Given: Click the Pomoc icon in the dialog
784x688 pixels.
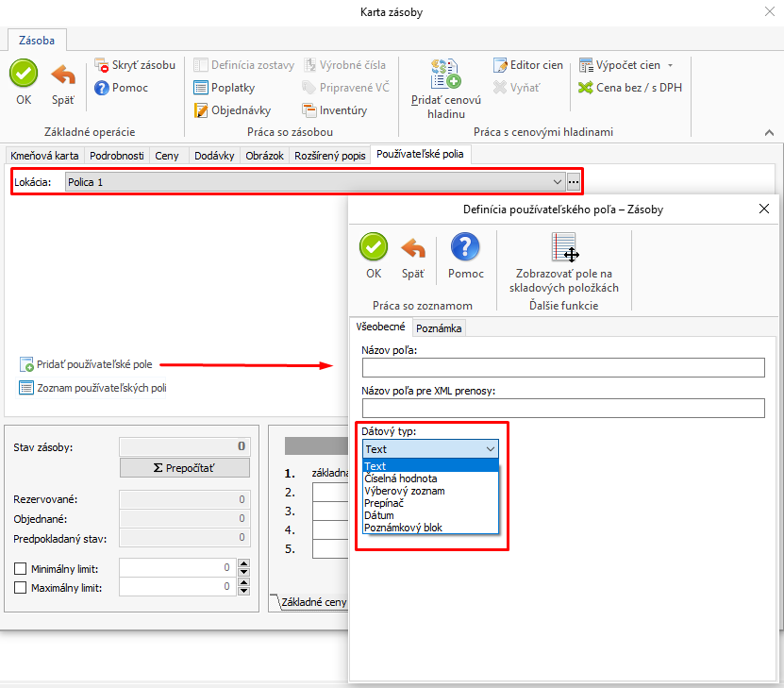Looking at the screenshot, I should tap(466, 248).
